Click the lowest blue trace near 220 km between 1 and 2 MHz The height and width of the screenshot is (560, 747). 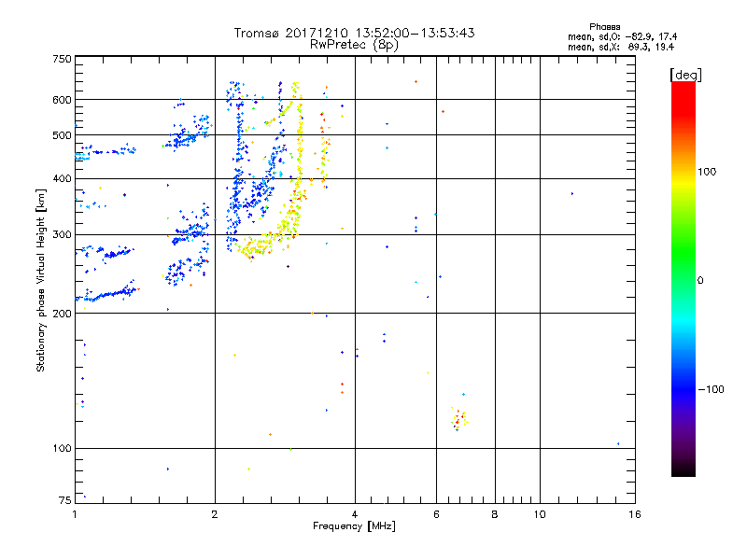point(107,293)
